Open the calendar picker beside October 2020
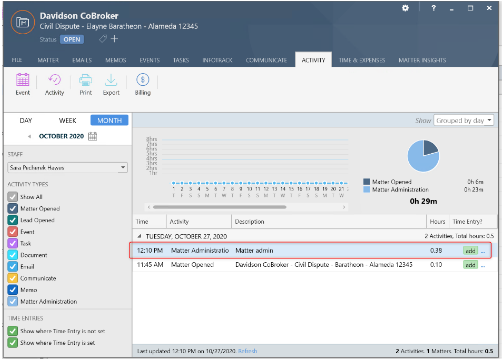This screenshot has height=361, width=504. [x=92, y=136]
